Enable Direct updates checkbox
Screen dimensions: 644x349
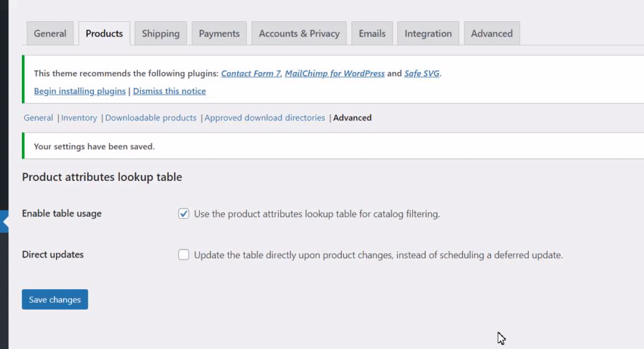(184, 254)
